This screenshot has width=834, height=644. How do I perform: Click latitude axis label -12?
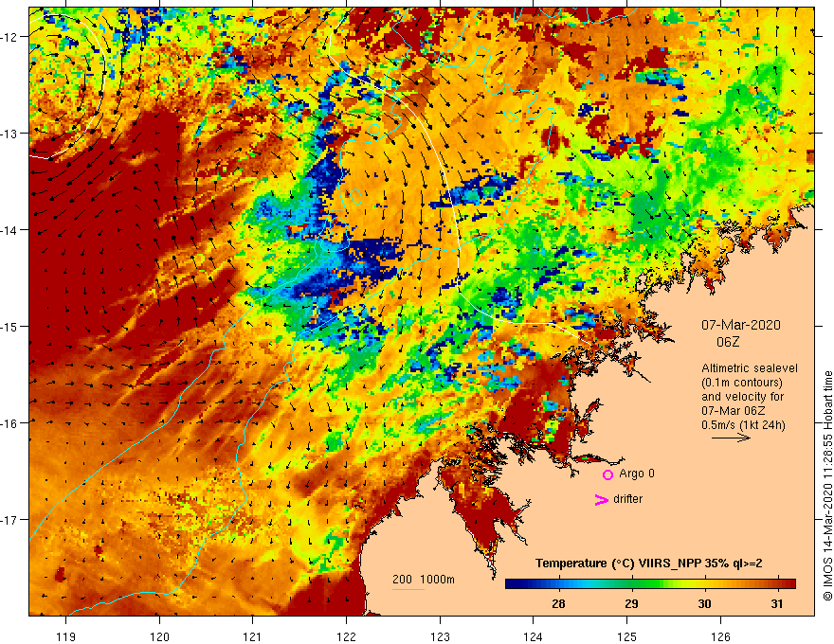tap(10, 37)
